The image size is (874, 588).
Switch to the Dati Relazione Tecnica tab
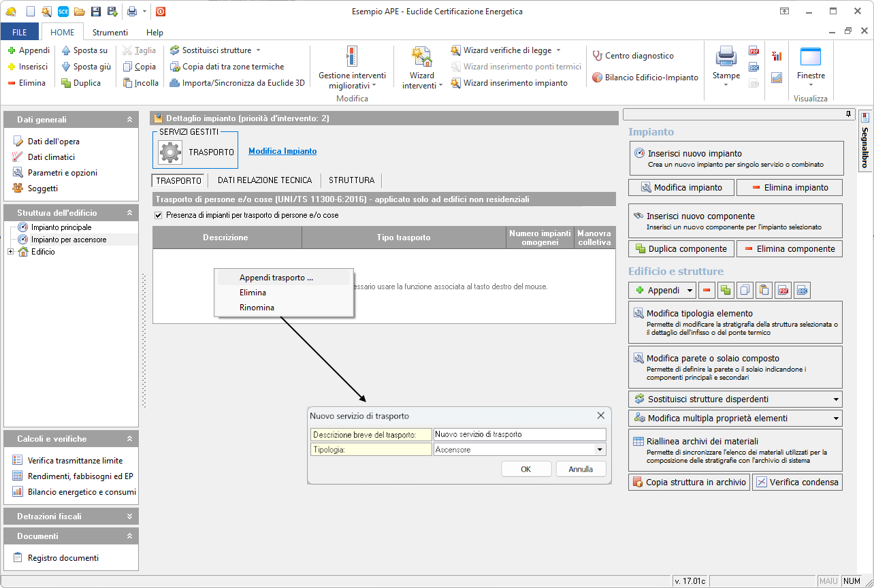pyautogui.click(x=264, y=180)
